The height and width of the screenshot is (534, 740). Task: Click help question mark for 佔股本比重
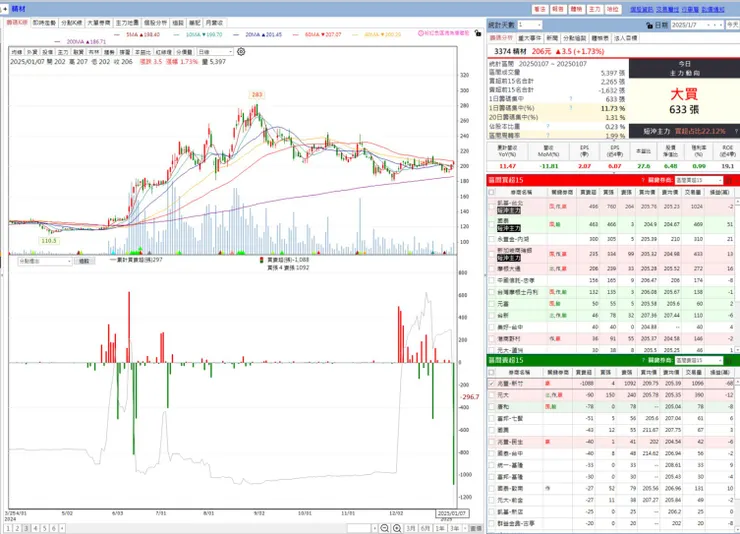click(547, 126)
